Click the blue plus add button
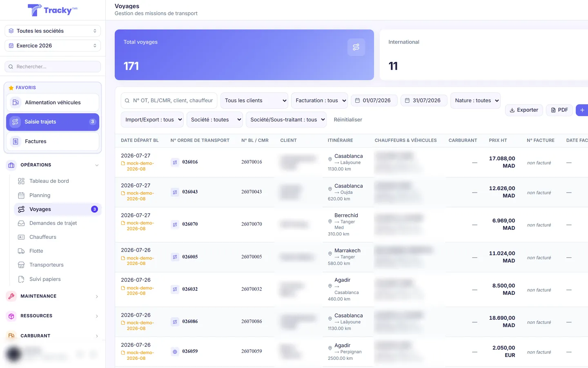 [x=582, y=110]
